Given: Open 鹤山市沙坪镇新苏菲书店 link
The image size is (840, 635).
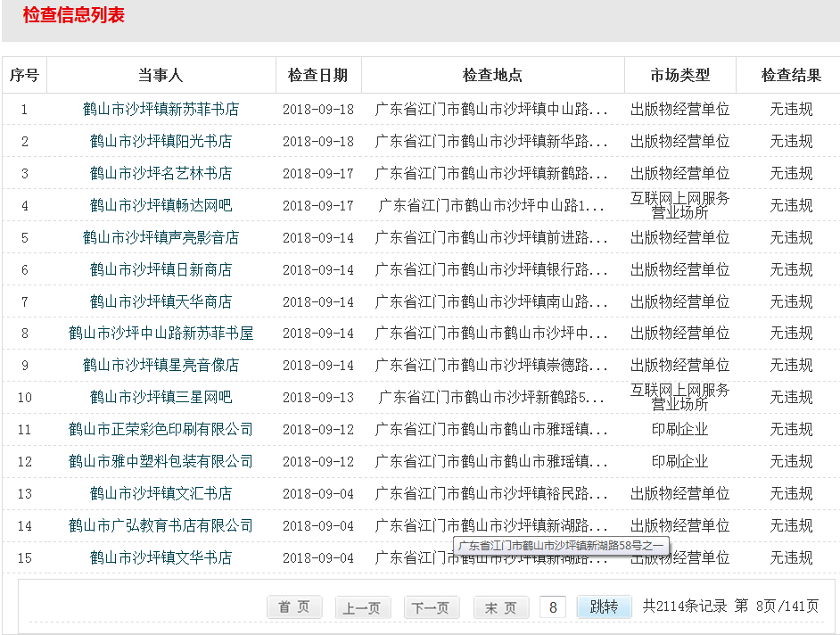Looking at the screenshot, I should click(161, 110).
